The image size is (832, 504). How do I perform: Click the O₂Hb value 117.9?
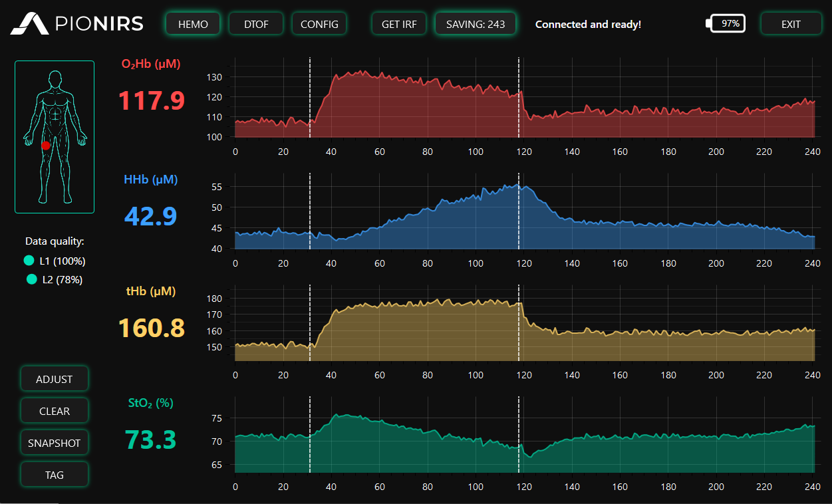coord(151,101)
